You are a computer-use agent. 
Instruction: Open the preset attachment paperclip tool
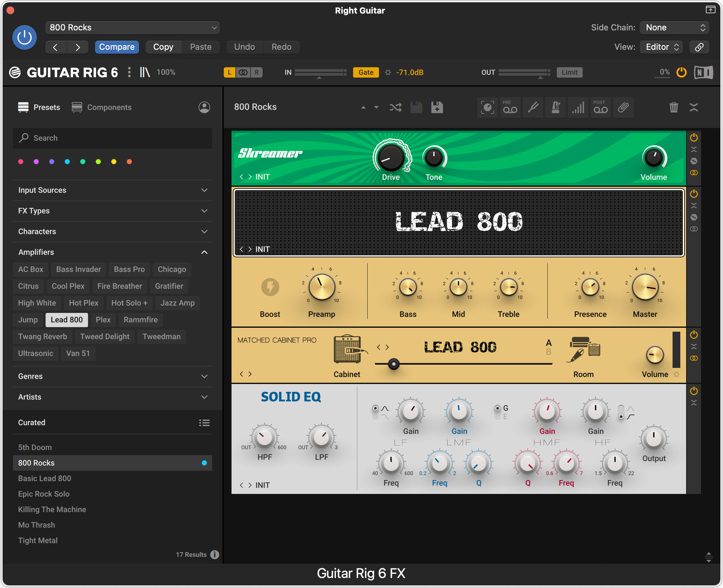623,107
